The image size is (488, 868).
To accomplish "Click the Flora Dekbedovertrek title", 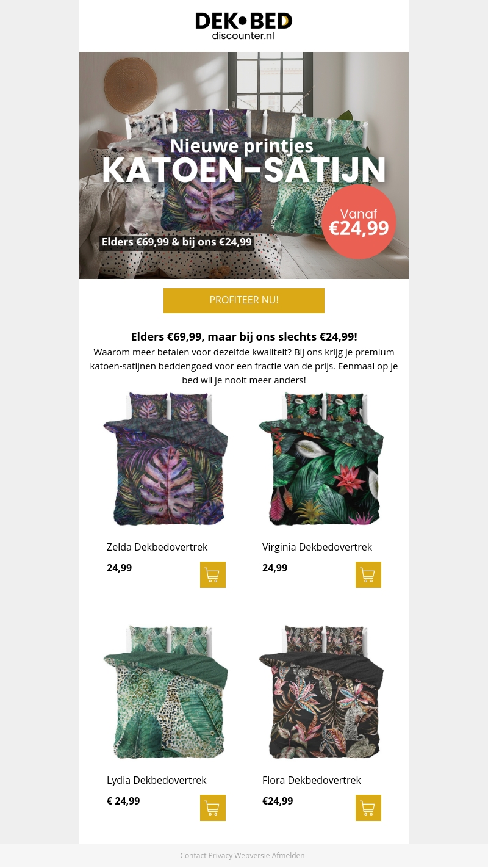I will (312, 780).
